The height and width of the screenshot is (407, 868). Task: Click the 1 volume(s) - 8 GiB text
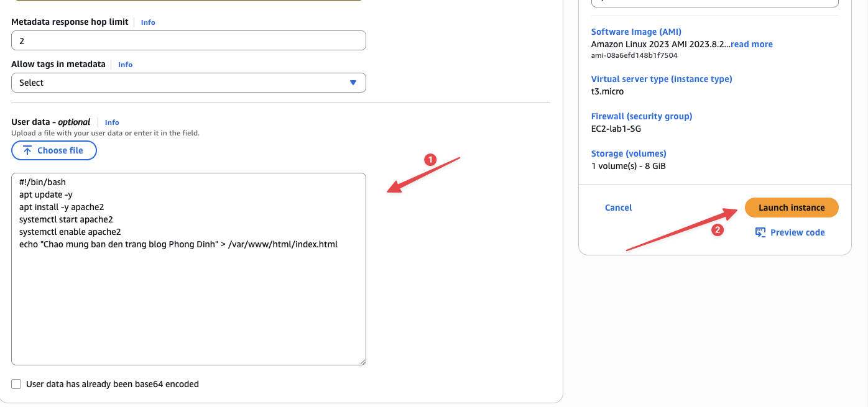tap(629, 166)
